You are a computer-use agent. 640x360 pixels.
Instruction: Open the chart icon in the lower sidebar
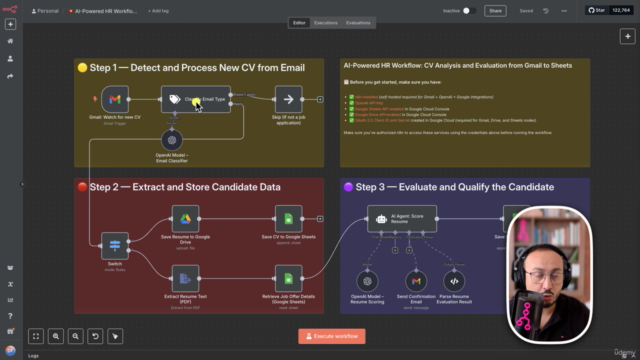[10, 300]
